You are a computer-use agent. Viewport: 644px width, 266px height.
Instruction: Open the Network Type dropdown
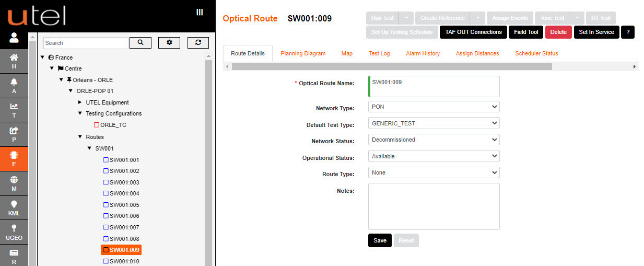pos(434,107)
